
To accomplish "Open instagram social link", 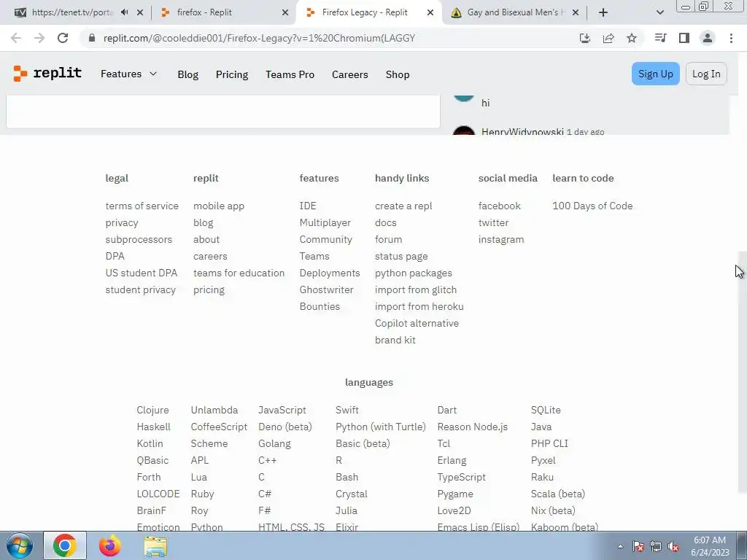I will click(x=501, y=239).
